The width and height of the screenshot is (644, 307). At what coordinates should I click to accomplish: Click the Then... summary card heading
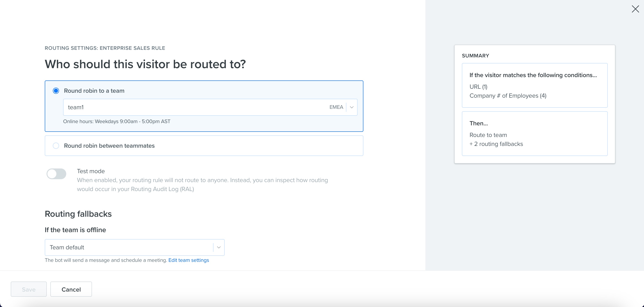click(479, 123)
